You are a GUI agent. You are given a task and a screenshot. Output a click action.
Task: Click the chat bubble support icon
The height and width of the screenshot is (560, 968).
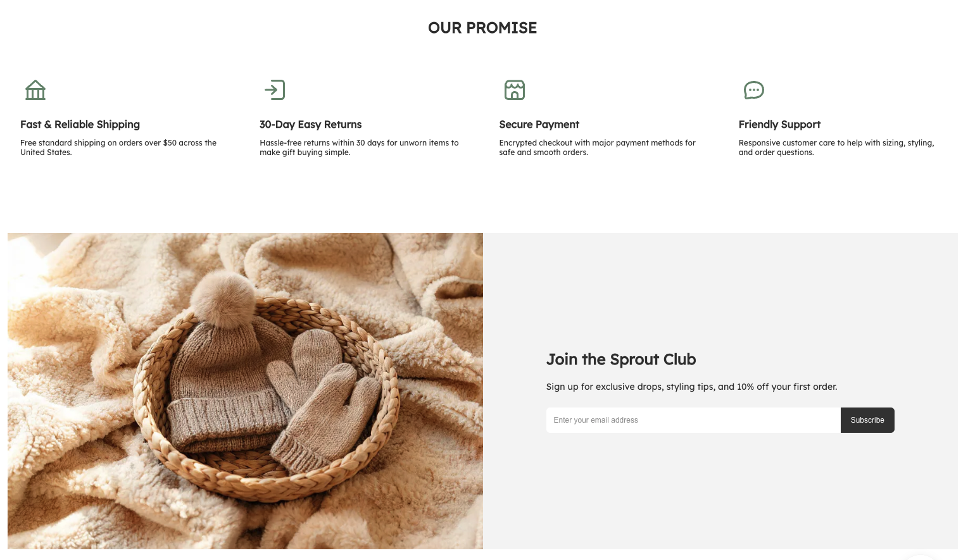[x=754, y=90]
